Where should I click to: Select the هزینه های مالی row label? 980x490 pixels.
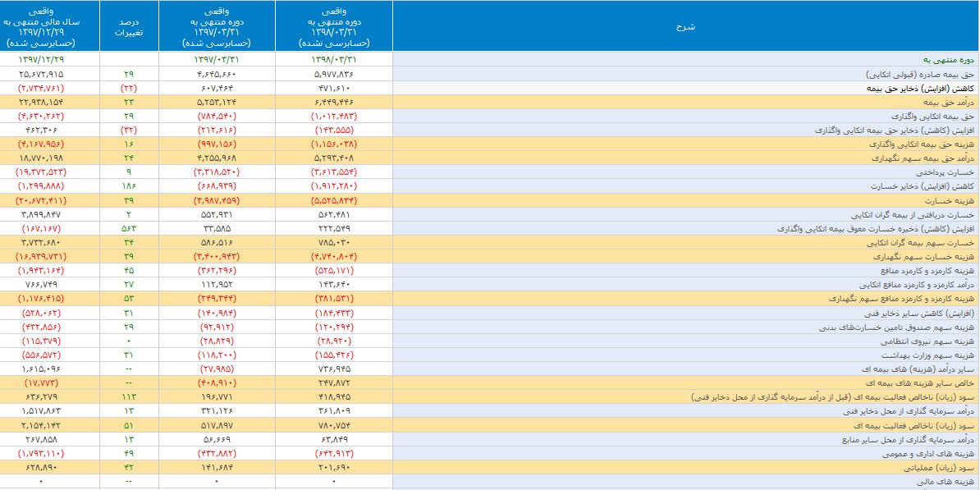(946, 481)
